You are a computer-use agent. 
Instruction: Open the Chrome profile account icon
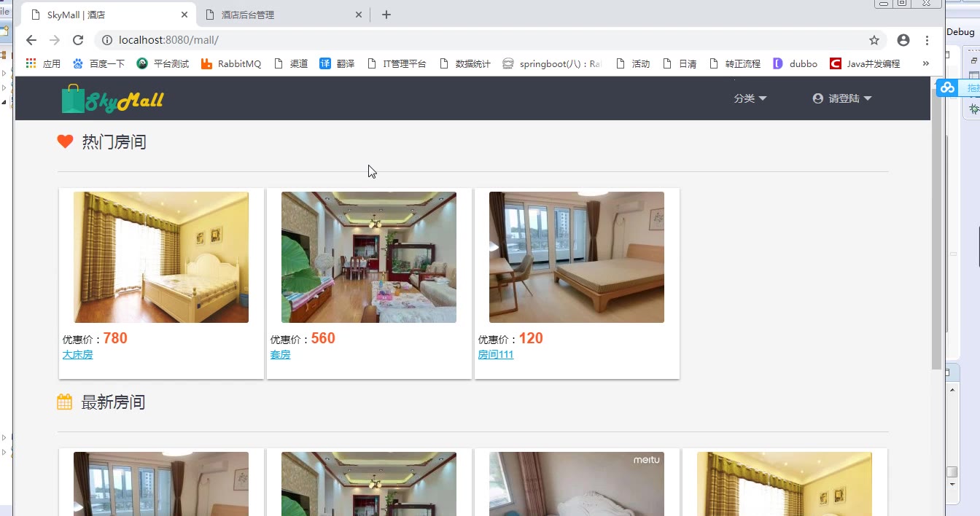(x=903, y=40)
